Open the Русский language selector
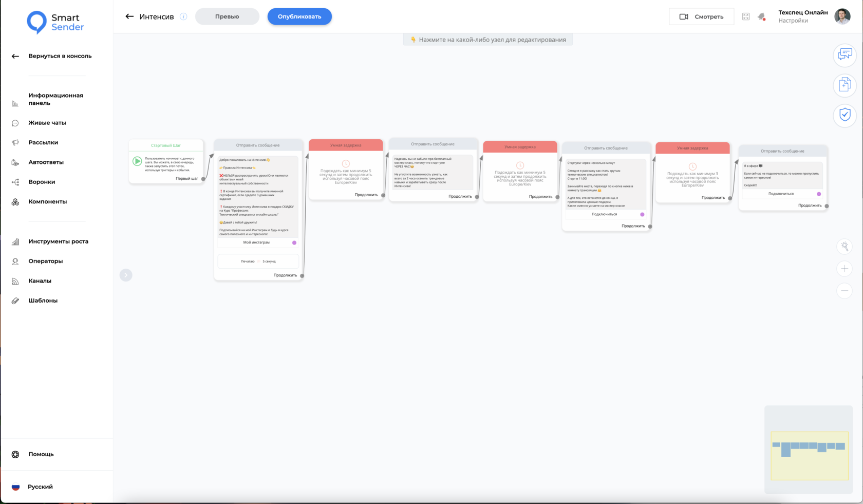The width and height of the screenshot is (863, 504). click(40, 487)
